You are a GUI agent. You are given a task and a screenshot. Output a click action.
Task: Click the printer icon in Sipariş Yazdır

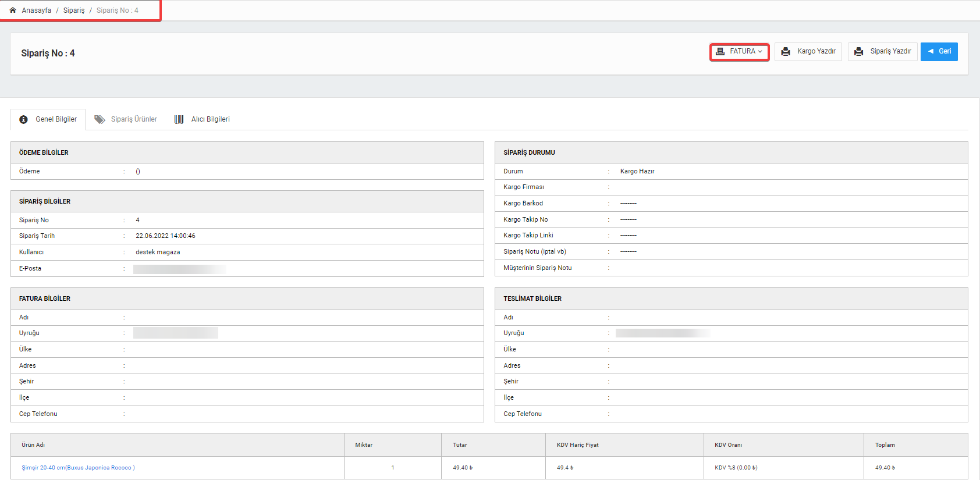[858, 52]
